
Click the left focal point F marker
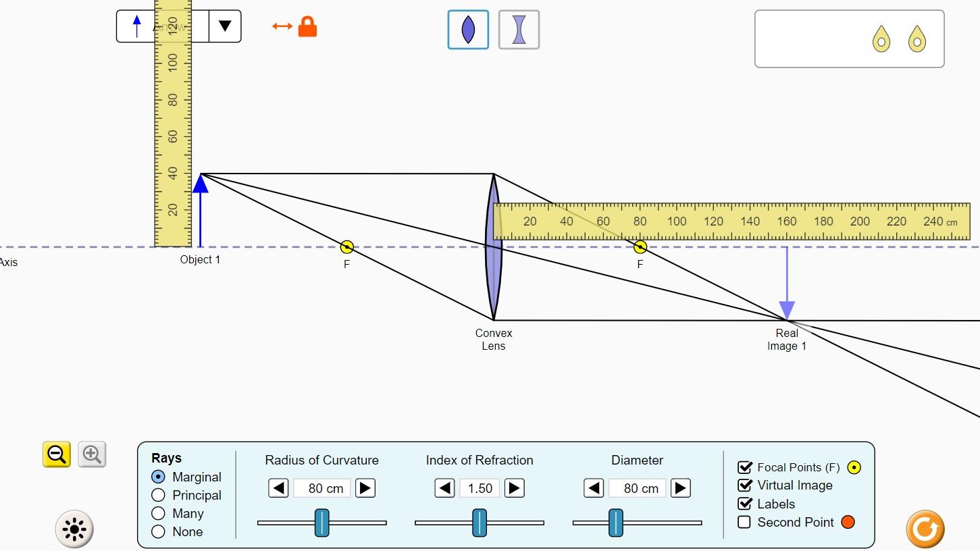346,246
